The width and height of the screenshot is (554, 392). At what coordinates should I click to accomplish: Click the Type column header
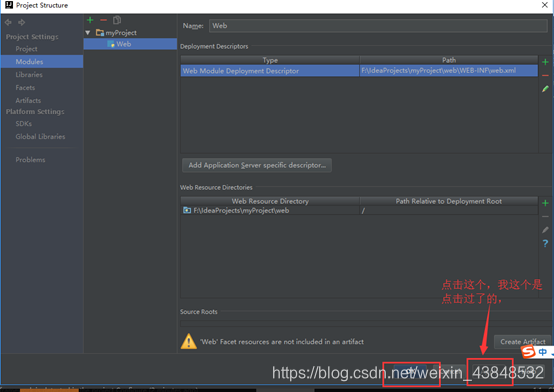270,60
